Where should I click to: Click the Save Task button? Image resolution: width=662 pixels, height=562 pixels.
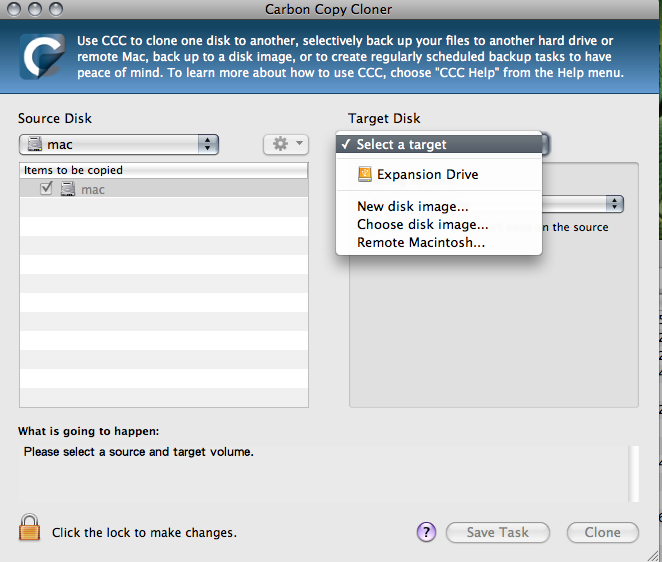[x=498, y=532]
